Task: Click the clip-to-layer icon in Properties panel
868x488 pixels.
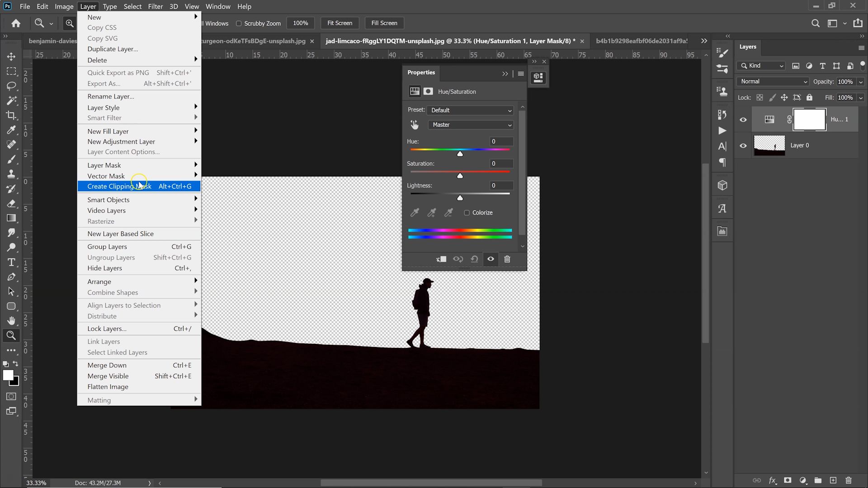Action: coord(441,259)
